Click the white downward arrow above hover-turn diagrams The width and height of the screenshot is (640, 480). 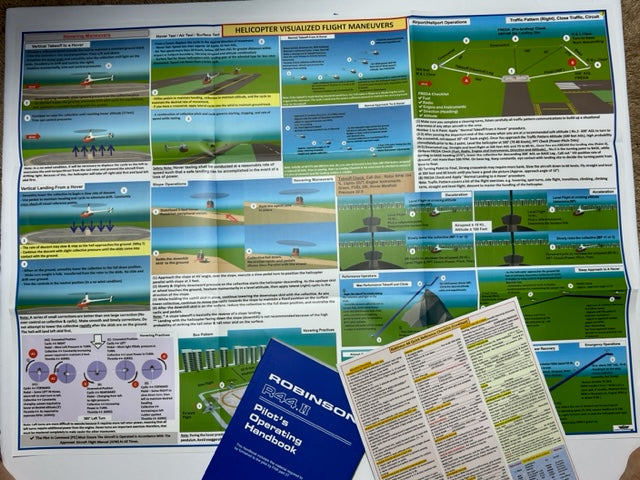tap(98, 341)
